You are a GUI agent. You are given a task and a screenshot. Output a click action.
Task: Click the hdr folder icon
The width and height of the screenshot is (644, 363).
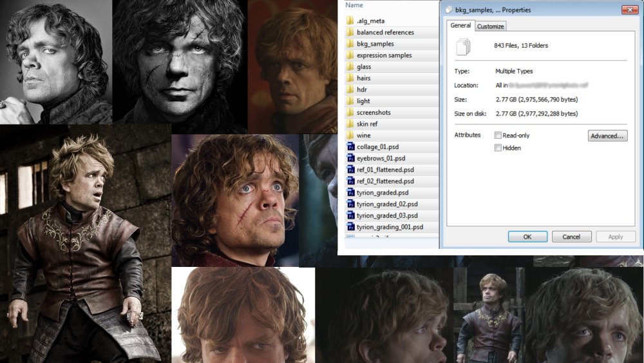(350, 90)
